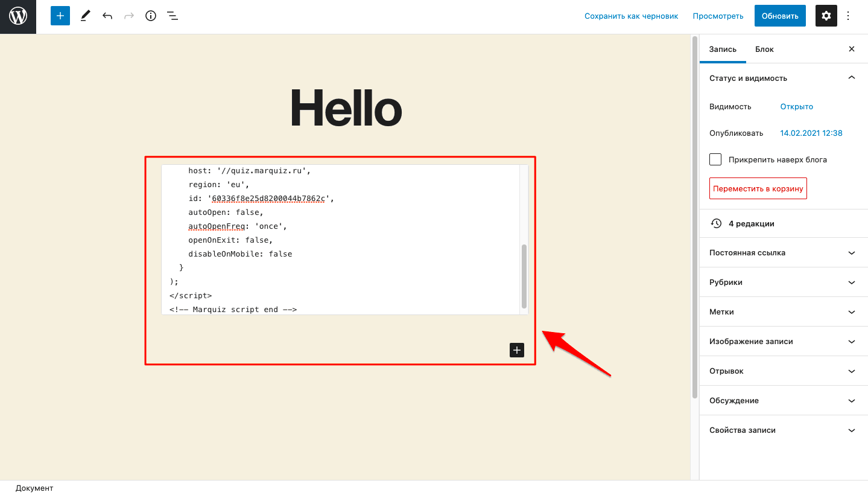The image size is (868, 495).
Task: Click the 'disableOnMobile: false' code line
Action: pyautogui.click(x=240, y=254)
